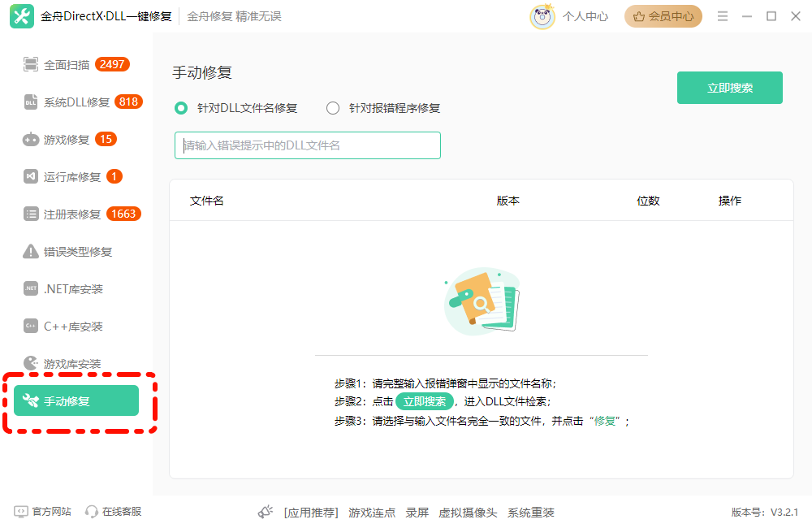Click the C++库安装 icon
Image resolution: width=812 pixels, height=528 pixels.
(31, 326)
